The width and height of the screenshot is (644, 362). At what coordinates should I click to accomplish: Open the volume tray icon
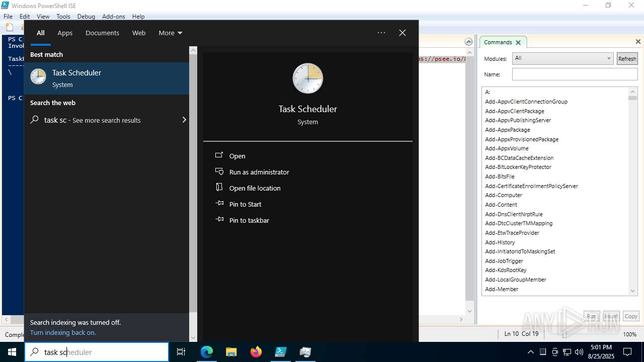point(579,352)
